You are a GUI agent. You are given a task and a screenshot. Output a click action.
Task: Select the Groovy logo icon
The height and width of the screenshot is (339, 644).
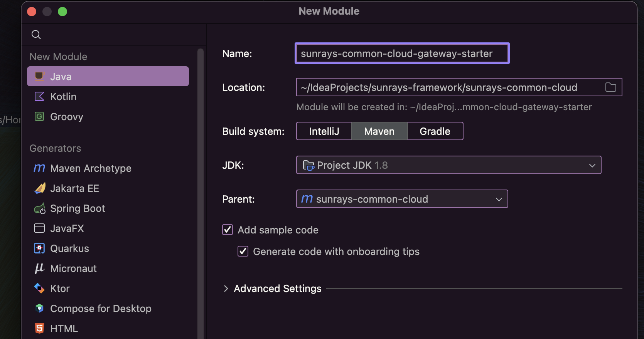[x=39, y=116]
